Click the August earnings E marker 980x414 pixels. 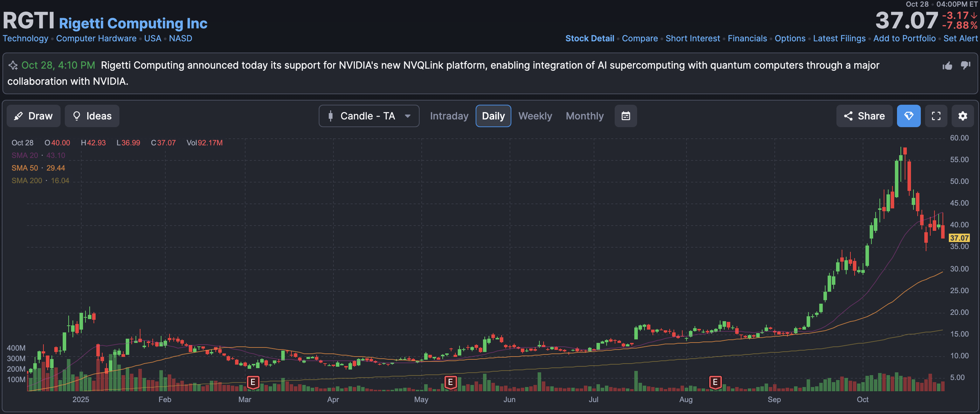pos(715,382)
